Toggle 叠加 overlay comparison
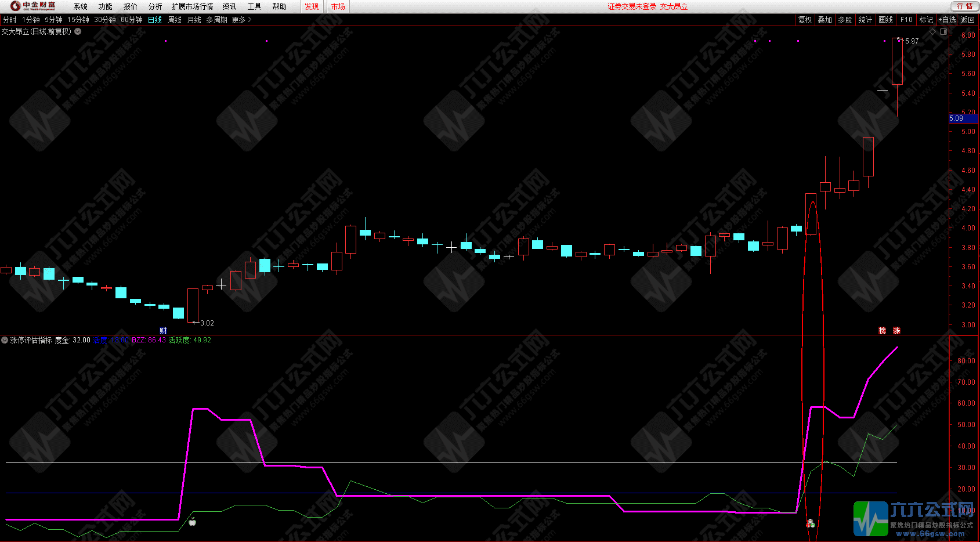This screenshot has width=980, height=542. click(824, 20)
